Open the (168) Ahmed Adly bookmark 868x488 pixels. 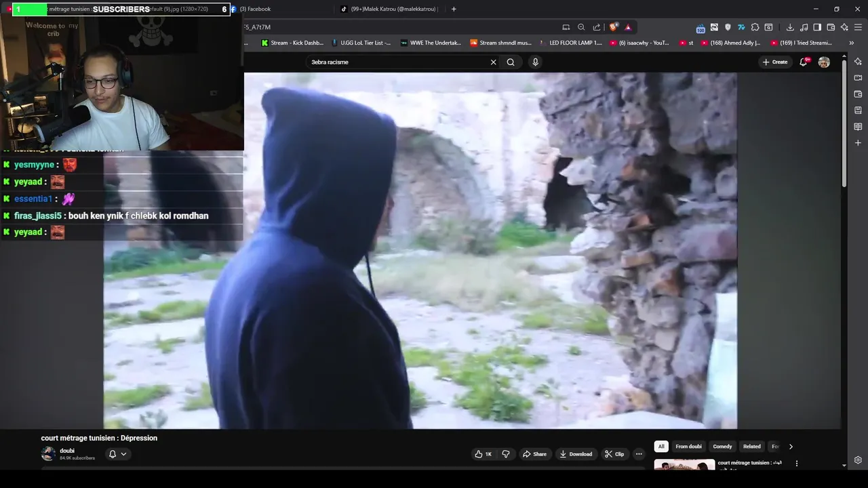click(731, 43)
